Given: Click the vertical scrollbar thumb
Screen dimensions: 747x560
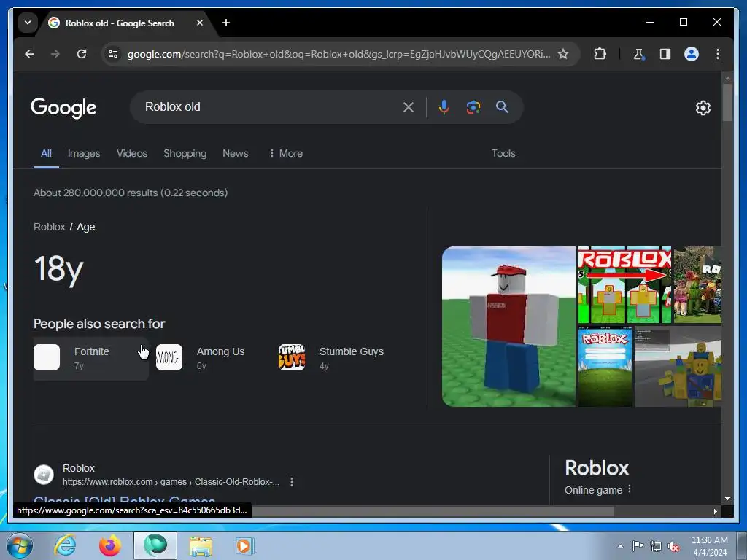Looking at the screenshot, I should (x=727, y=102).
